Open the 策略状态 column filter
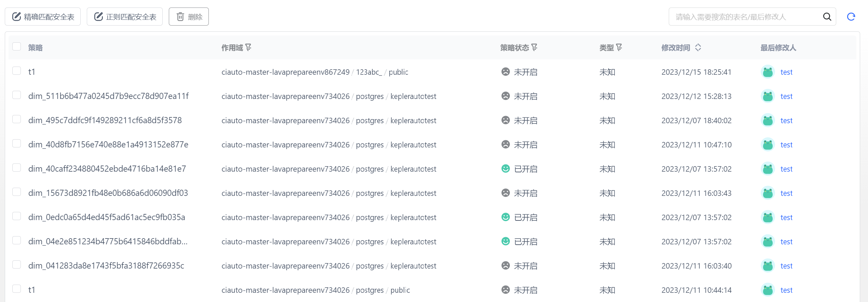Image resolution: width=868 pixels, height=302 pixels. [x=534, y=47]
